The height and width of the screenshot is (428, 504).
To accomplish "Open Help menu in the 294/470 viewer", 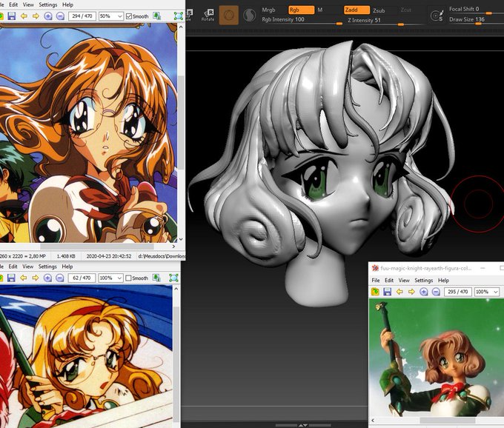I will 67,4.
